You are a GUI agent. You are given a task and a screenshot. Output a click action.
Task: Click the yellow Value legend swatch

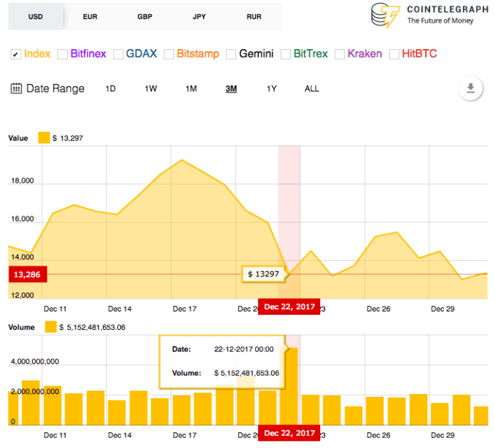point(43,138)
